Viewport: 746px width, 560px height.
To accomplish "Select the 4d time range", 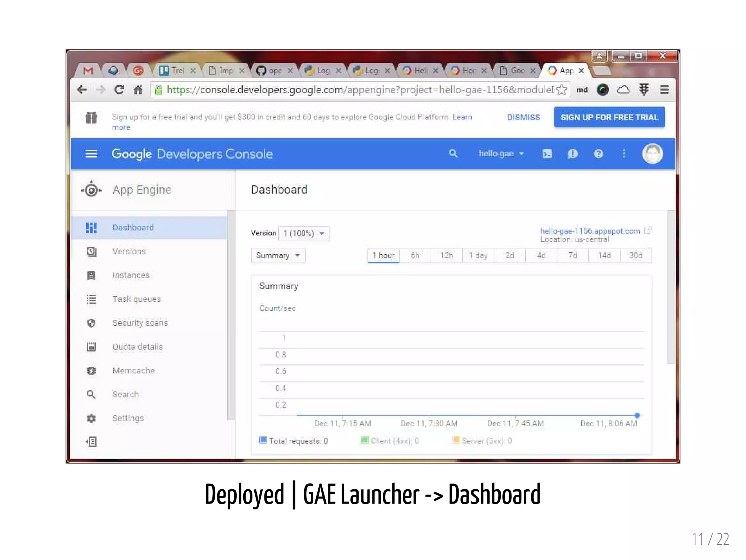I will tap(541, 255).
